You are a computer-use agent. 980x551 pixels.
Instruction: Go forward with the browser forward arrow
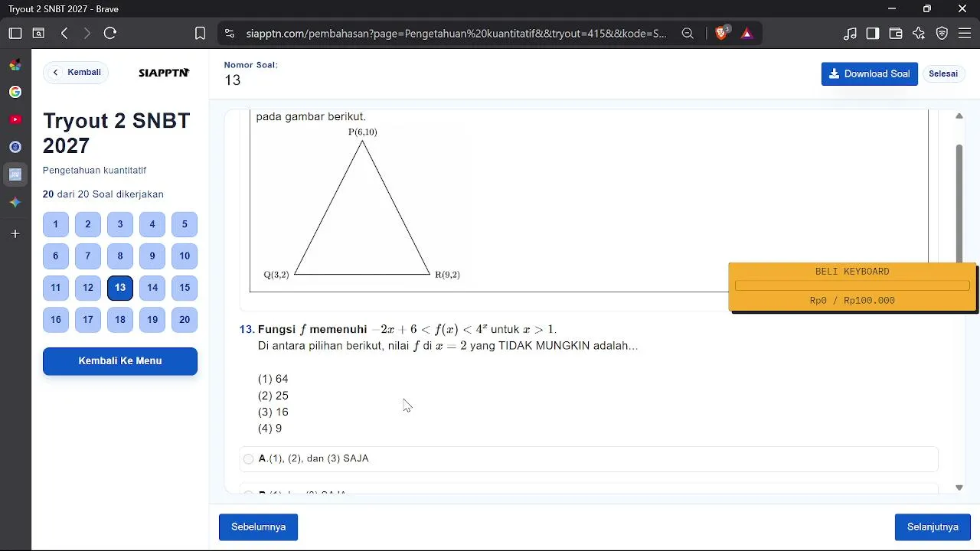point(87,34)
